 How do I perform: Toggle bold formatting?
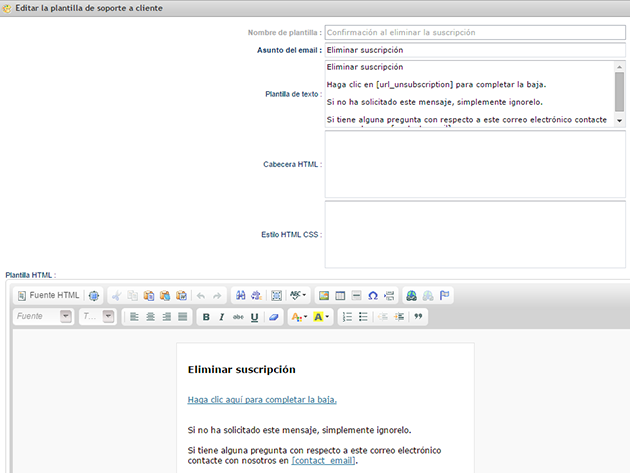pyautogui.click(x=206, y=317)
